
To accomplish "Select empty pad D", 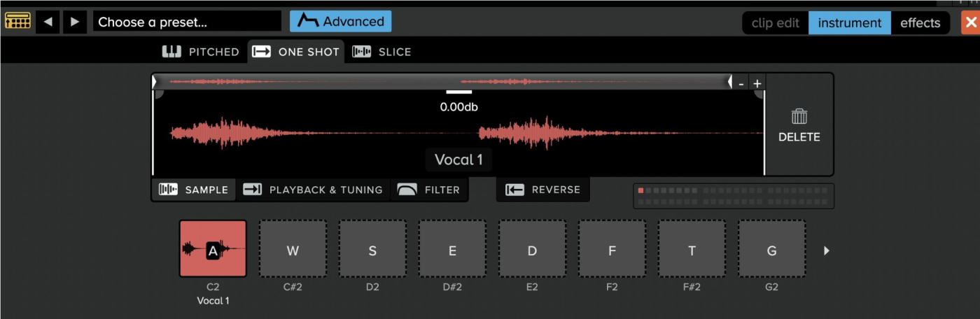I will tap(532, 249).
